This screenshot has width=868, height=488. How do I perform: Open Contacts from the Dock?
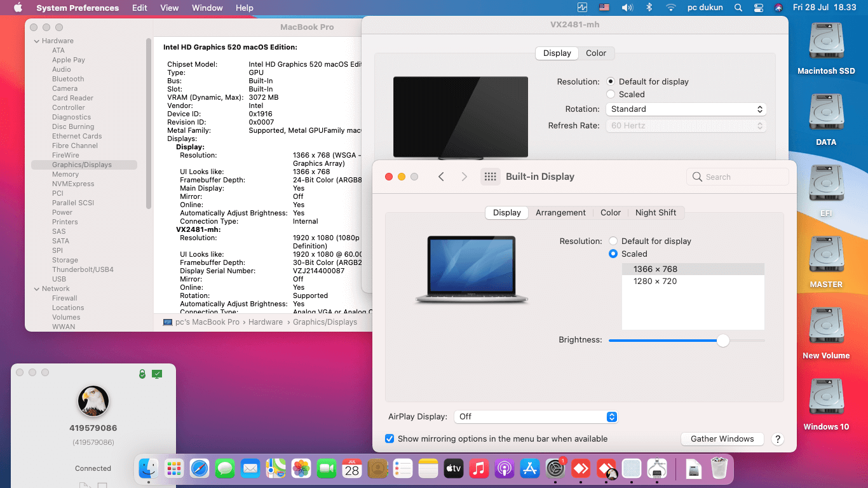(377, 469)
